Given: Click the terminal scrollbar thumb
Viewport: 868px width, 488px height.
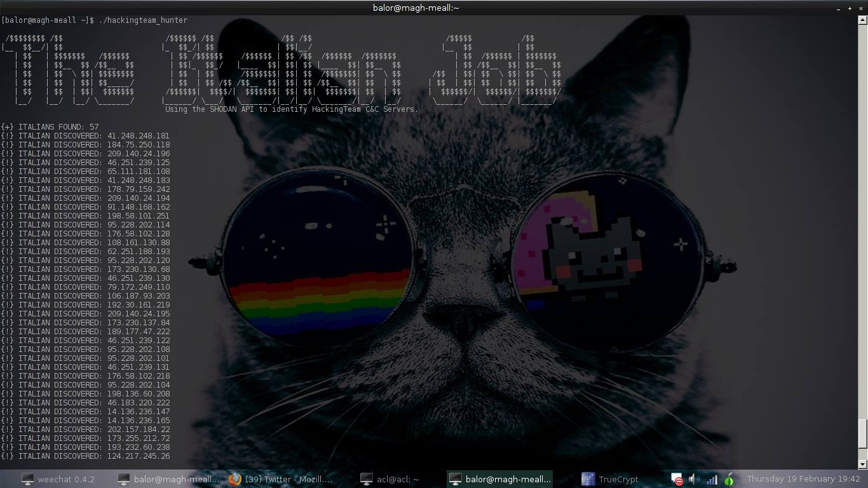Looking at the screenshot, I should tap(863, 435).
